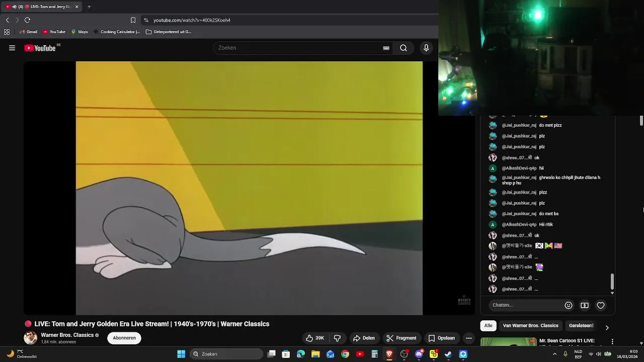
Task: Open the emoji picker in chat
Action: 569,305
